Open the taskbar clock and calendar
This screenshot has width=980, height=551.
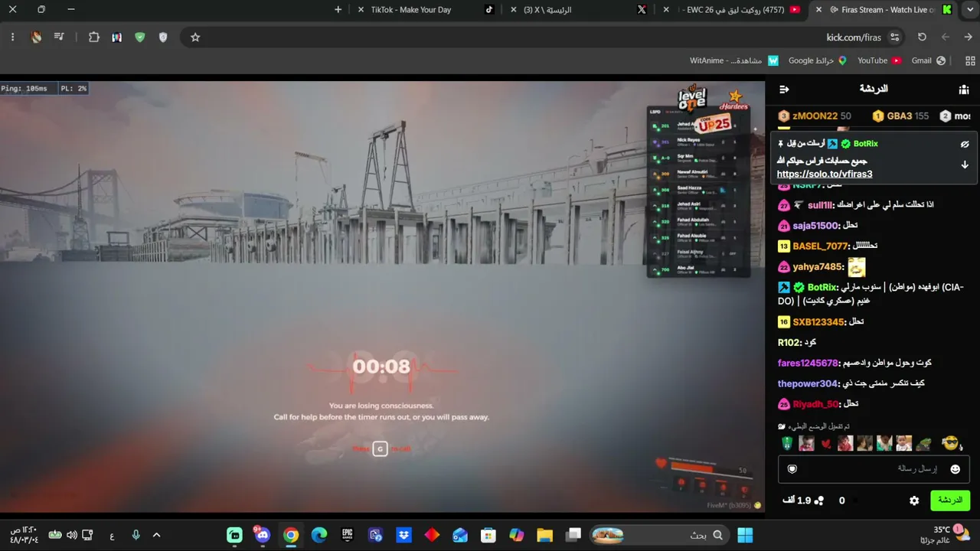pyautogui.click(x=24, y=535)
